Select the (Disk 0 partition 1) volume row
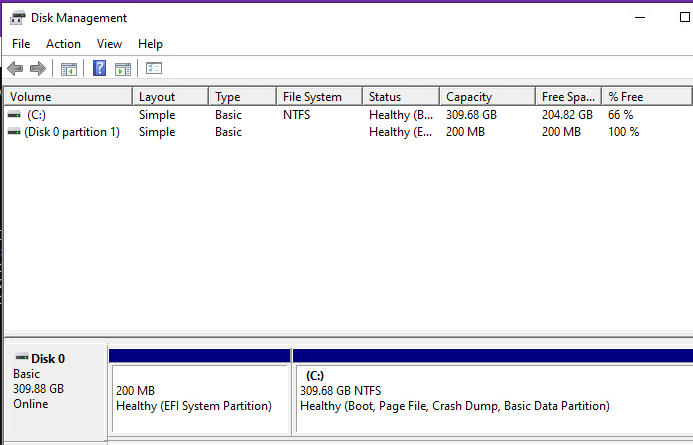This screenshot has height=445, width=693. pos(348,132)
